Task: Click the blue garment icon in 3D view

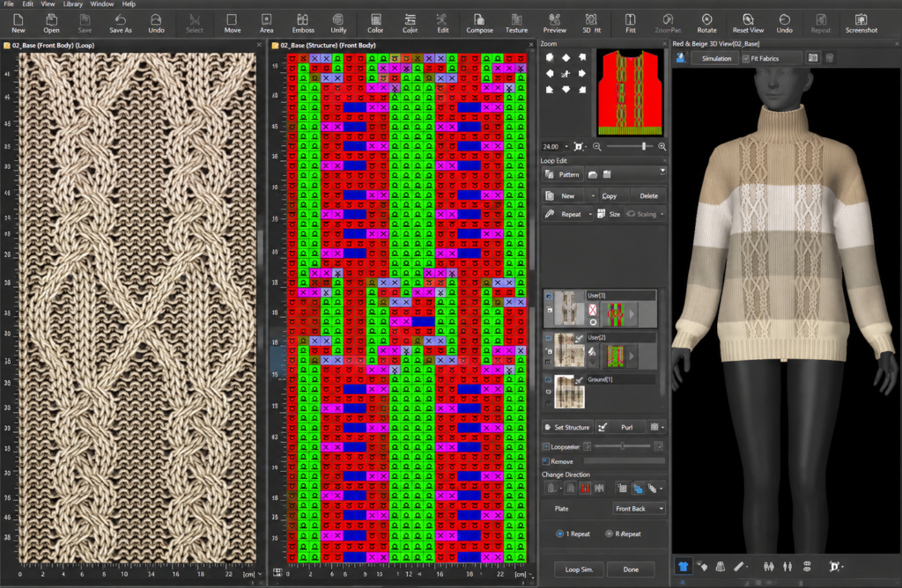Action: click(683, 567)
